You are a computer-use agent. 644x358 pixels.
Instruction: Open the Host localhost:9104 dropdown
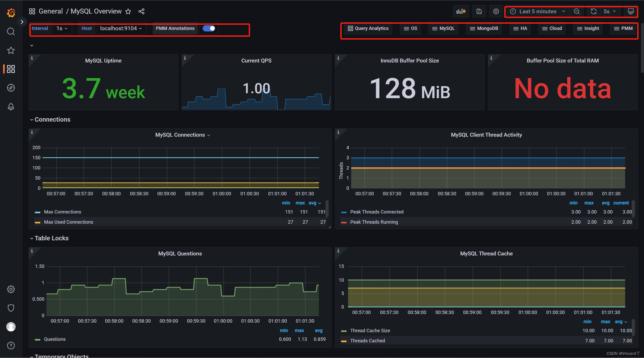pos(121,28)
